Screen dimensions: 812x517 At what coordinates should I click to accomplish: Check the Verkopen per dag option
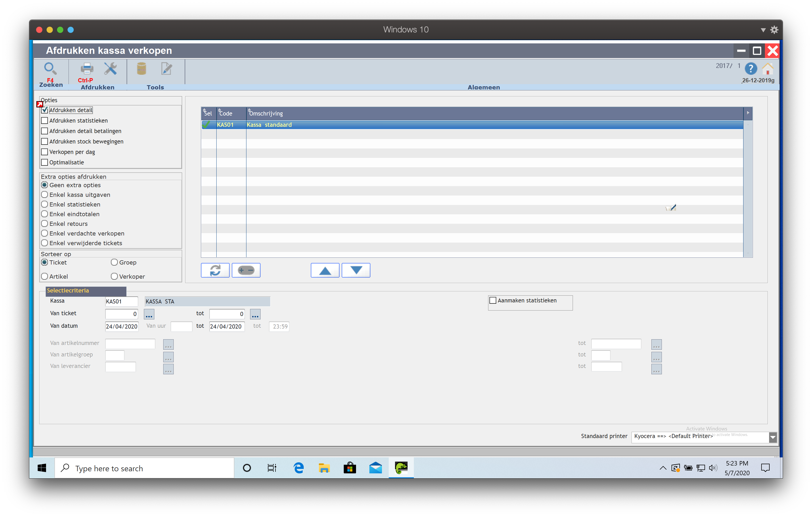(x=44, y=152)
